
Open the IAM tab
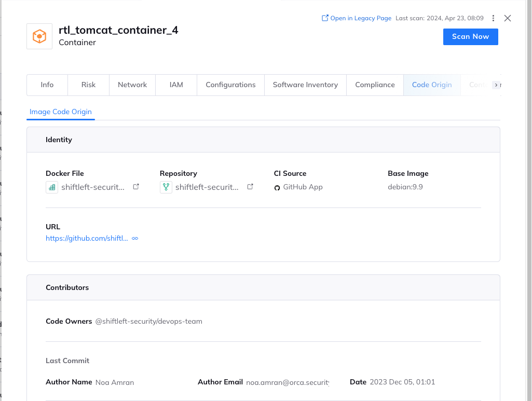(x=176, y=85)
